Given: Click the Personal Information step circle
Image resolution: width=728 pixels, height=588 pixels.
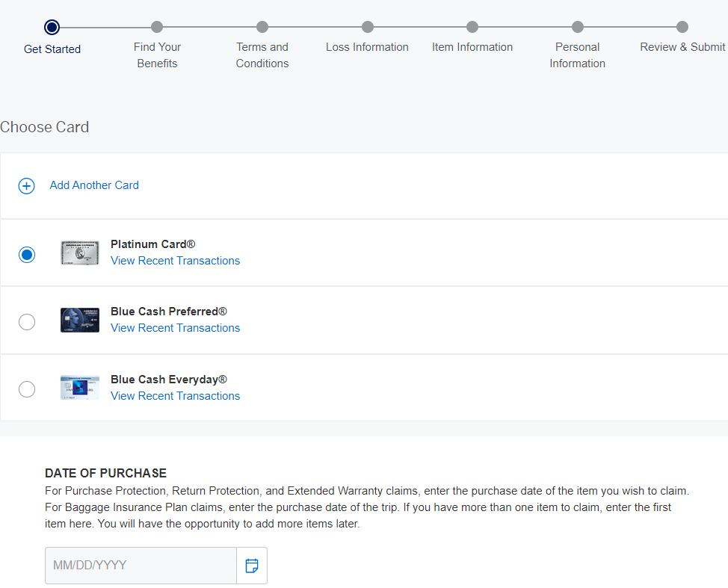Looking at the screenshot, I should [x=578, y=27].
